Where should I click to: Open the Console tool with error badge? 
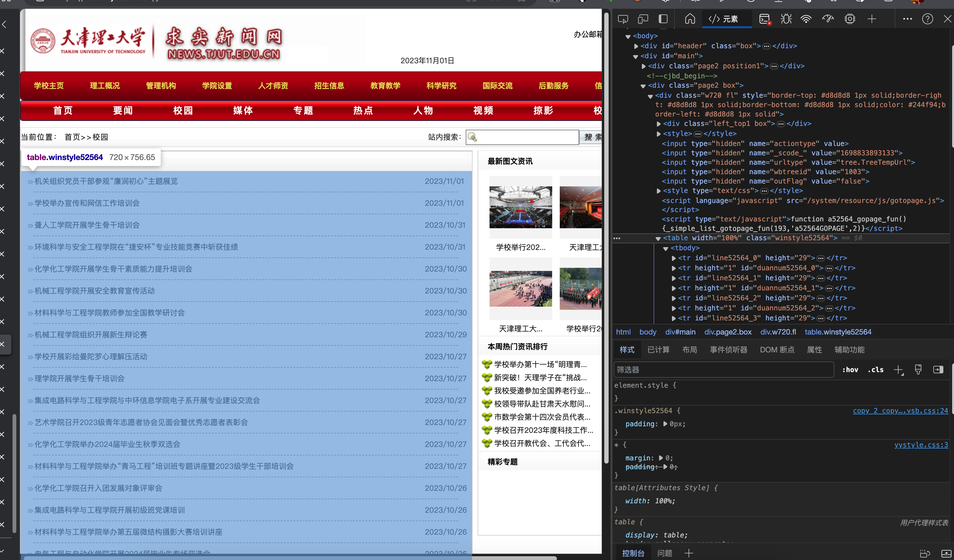[x=765, y=19]
